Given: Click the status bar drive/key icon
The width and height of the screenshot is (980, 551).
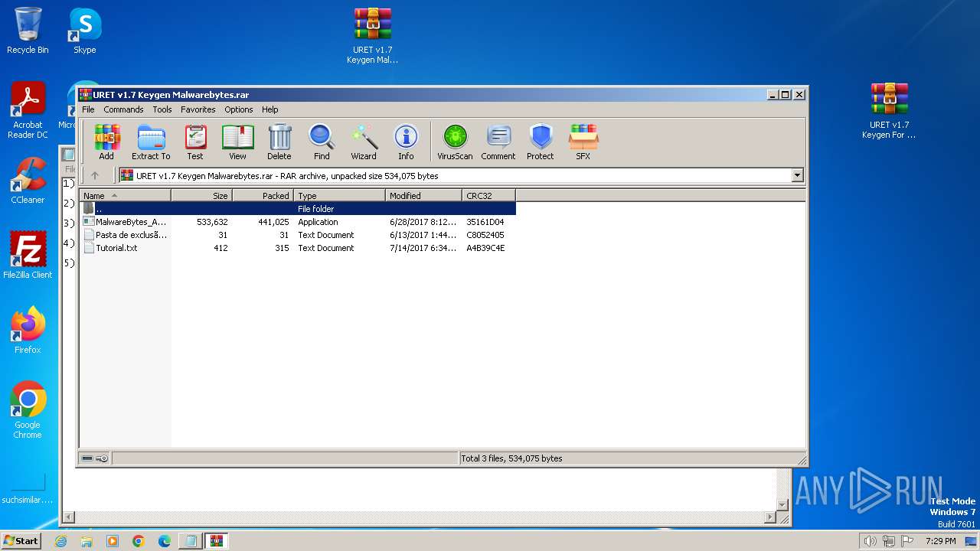Looking at the screenshot, I should (95, 458).
